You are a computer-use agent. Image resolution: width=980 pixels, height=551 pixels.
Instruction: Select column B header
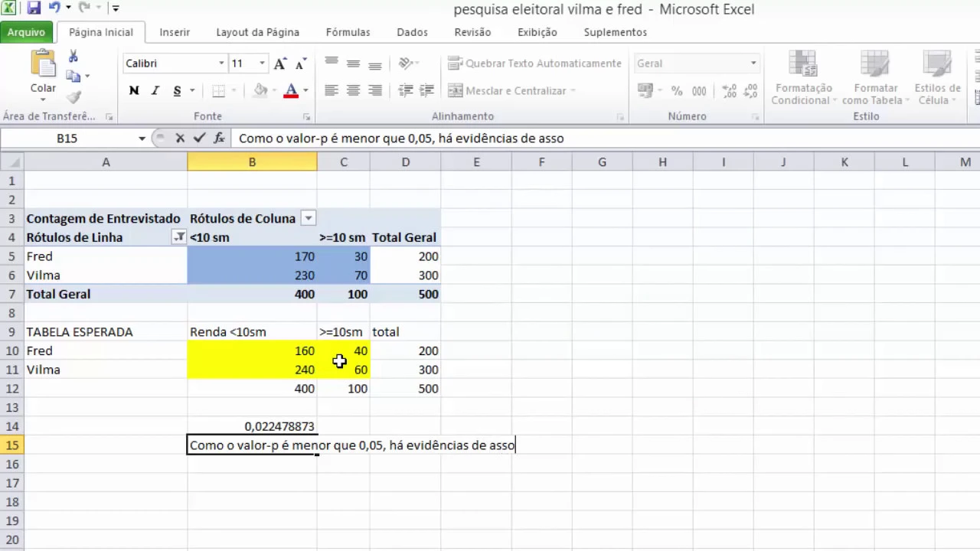[x=252, y=162]
